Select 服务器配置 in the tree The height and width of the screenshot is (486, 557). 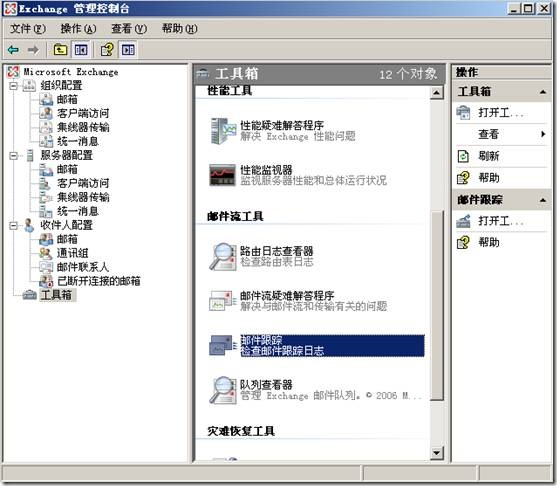pos(66,155)
